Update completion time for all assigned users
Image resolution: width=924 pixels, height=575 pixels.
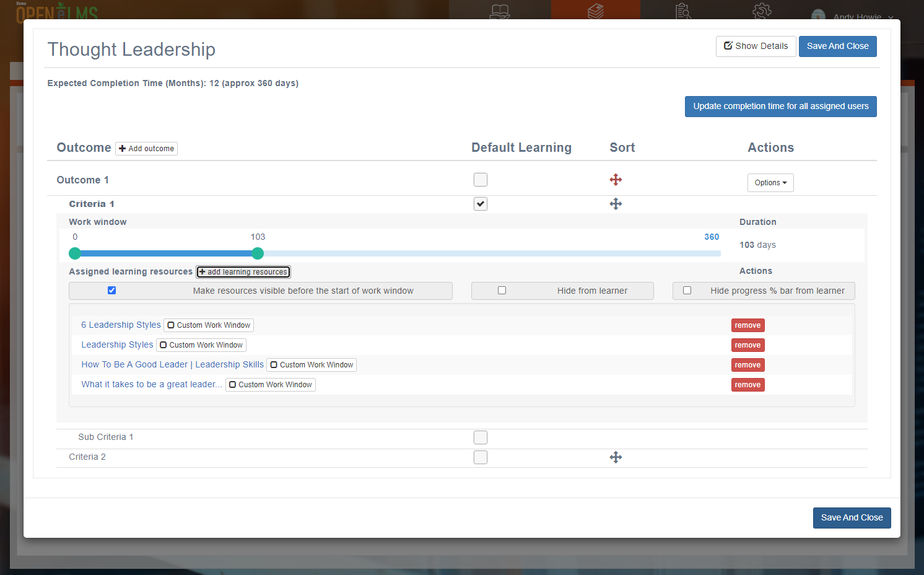[x=781, y=107]
